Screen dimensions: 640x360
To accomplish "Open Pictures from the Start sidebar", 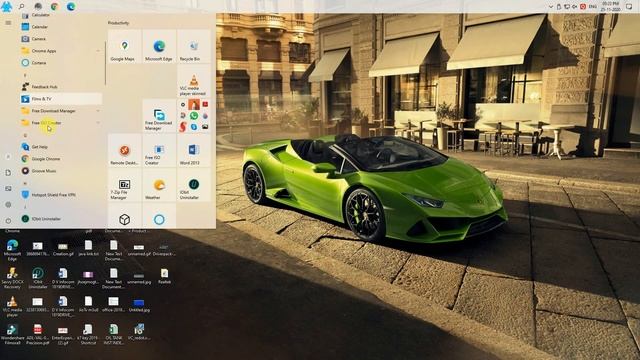I will pyautogui.click(x=8, y=189).
